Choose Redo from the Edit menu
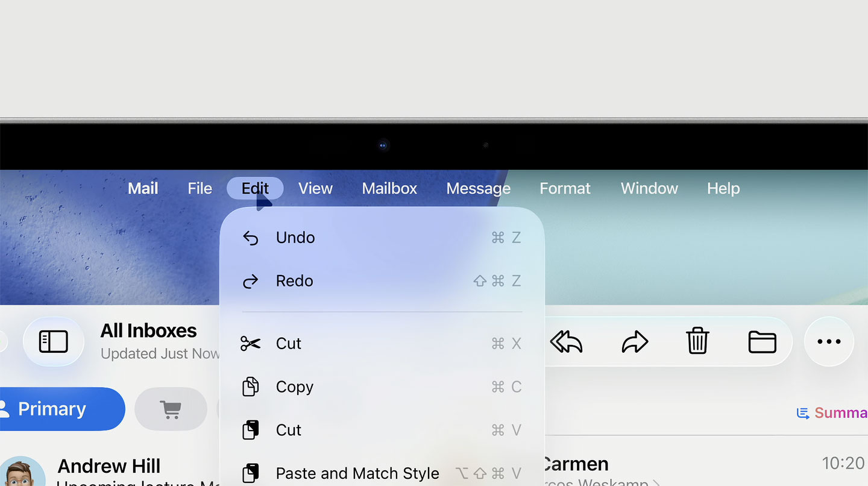This screenshot has height=486, width=868. tap(382, 281)
